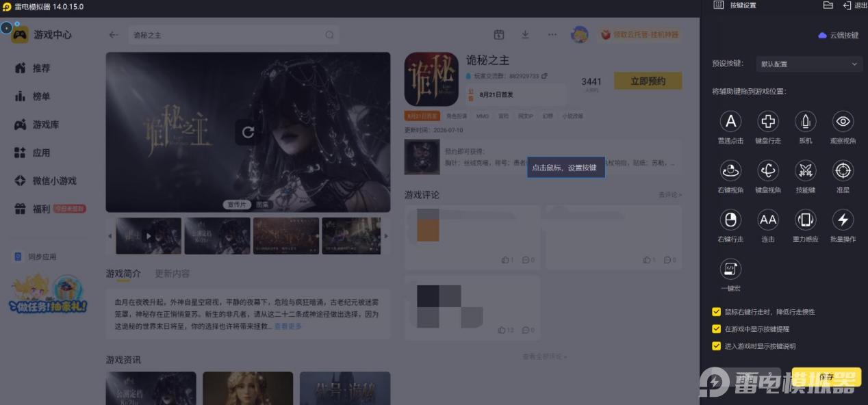The height and width of the screenshot is (405, 868).
Task: Open the 去评论 link
Action: point(669,195)
